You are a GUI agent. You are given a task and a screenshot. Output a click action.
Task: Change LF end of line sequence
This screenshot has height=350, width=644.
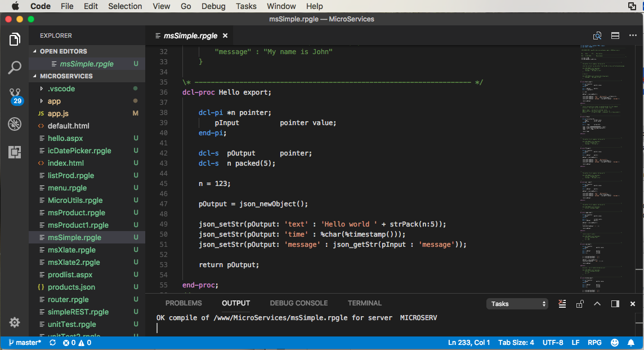tap(575, 343)
